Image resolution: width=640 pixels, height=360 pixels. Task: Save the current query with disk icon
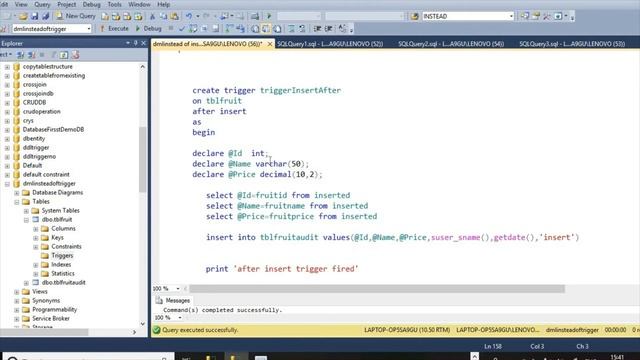tap(34, 16)
